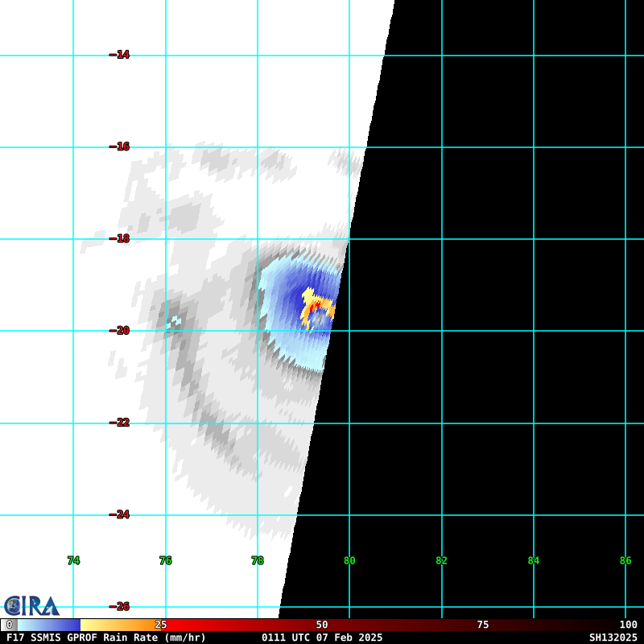Click the -14 latitude label
This screenshot has height=644, width=644.
[x=119, y=55]
